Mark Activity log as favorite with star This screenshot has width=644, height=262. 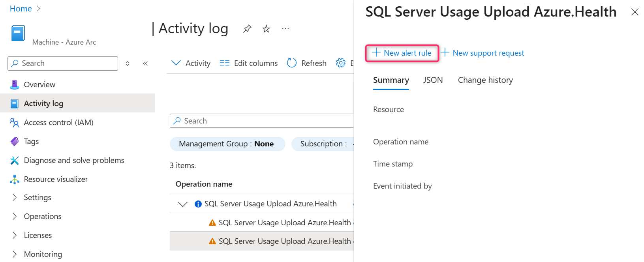(x=267, y=29)
